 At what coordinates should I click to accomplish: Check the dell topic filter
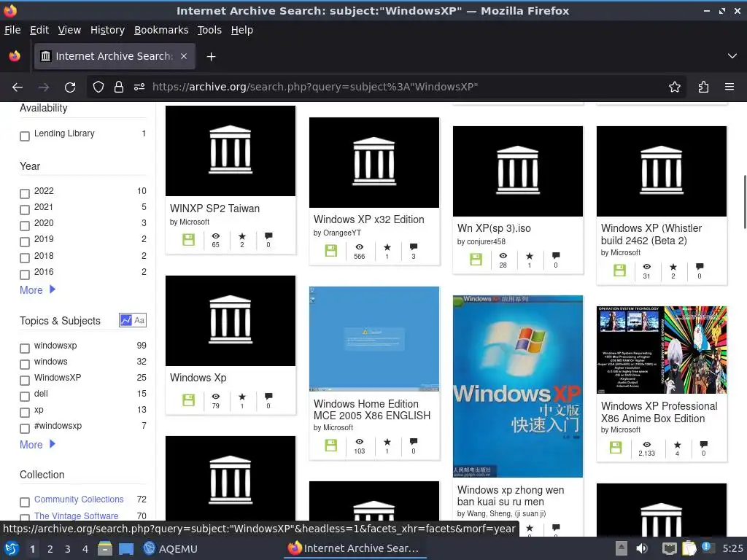(25, 397)
